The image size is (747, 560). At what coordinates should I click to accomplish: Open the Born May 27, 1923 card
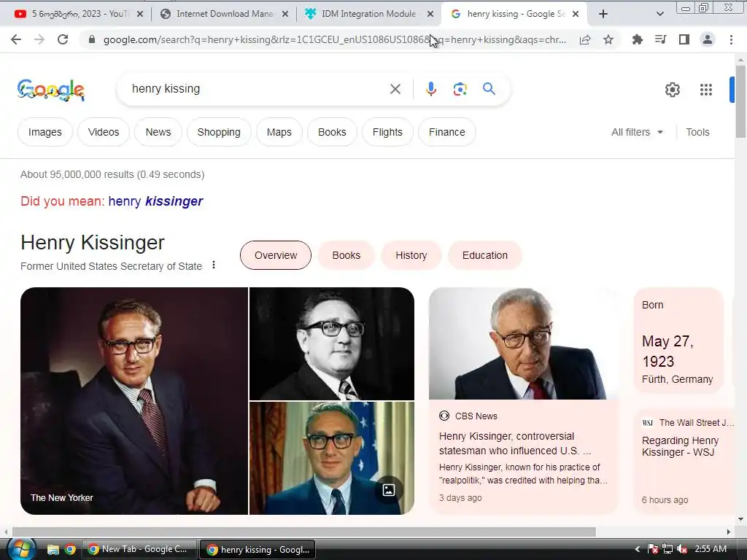(678, 340)
